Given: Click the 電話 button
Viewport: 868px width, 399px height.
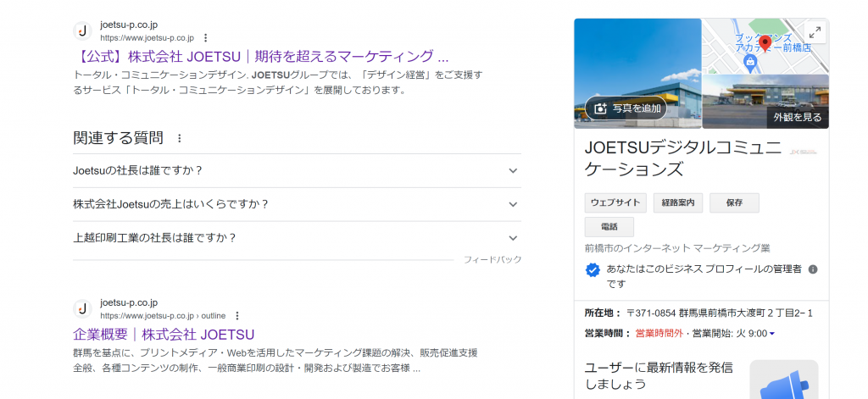Looking at the screenshot, I should pos(609,227).
